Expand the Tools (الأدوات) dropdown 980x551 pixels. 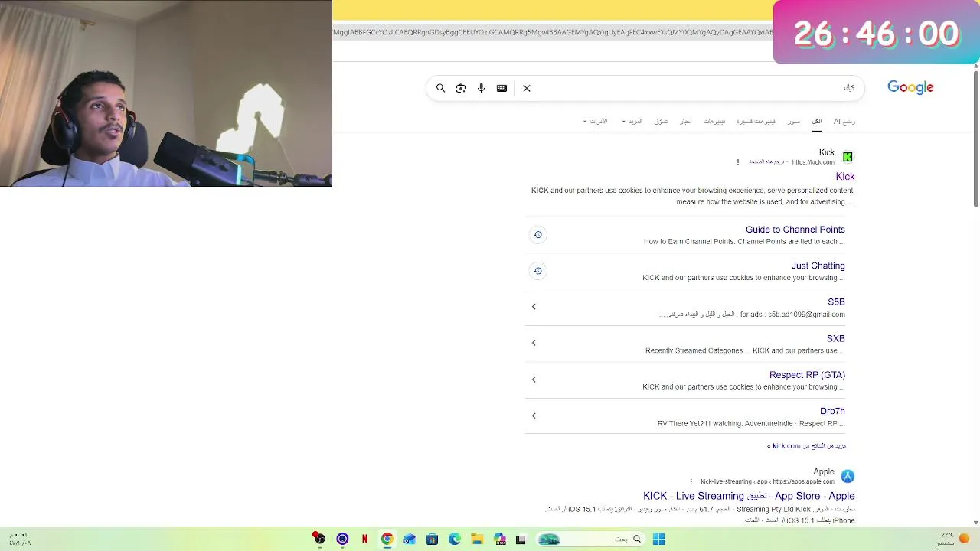(595, 121)
